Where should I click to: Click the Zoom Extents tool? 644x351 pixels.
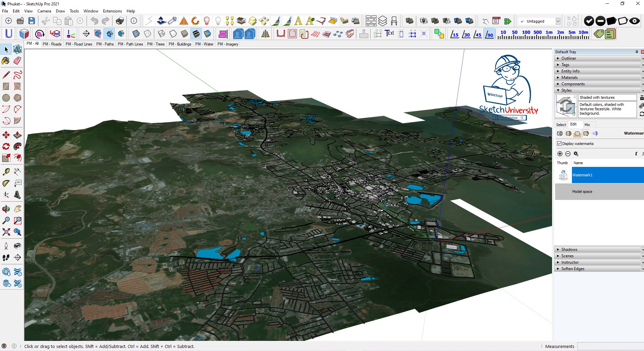click(6, 232)
